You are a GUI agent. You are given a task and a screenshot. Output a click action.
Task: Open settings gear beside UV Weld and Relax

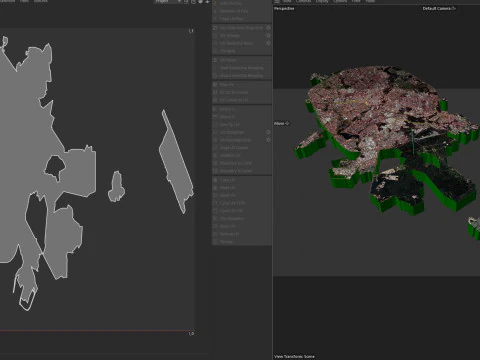click(268, 43)
